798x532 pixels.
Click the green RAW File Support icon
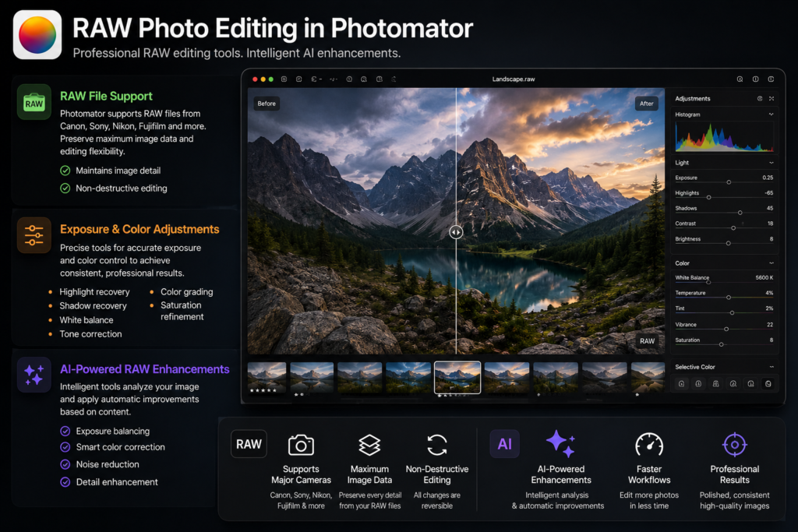tap(34, 102)
